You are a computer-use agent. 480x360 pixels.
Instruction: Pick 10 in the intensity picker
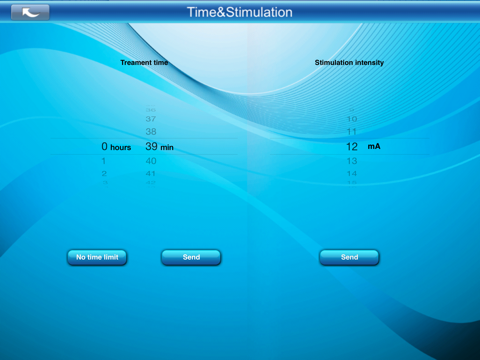pyautogui.click(x=352, y=119)
